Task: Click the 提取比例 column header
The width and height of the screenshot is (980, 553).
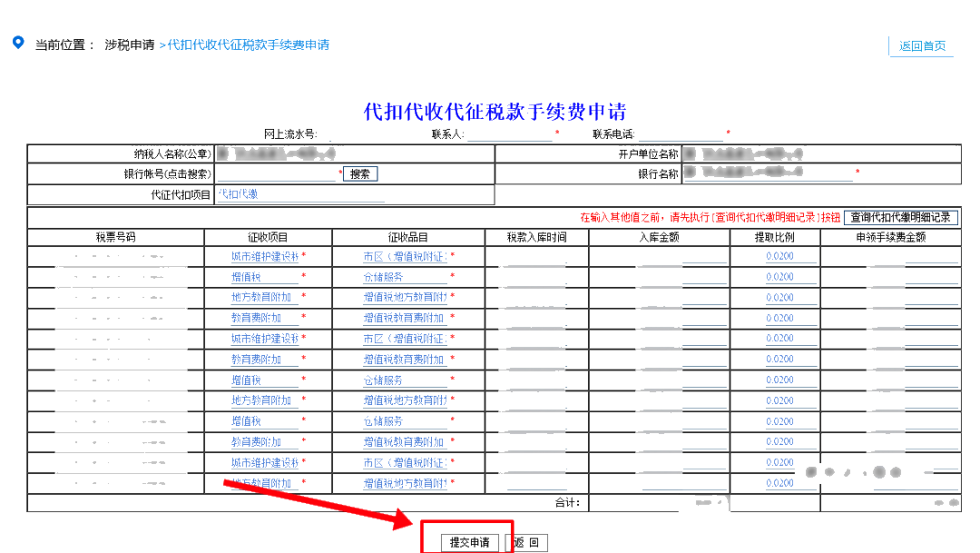Action: tap(774, 237)
